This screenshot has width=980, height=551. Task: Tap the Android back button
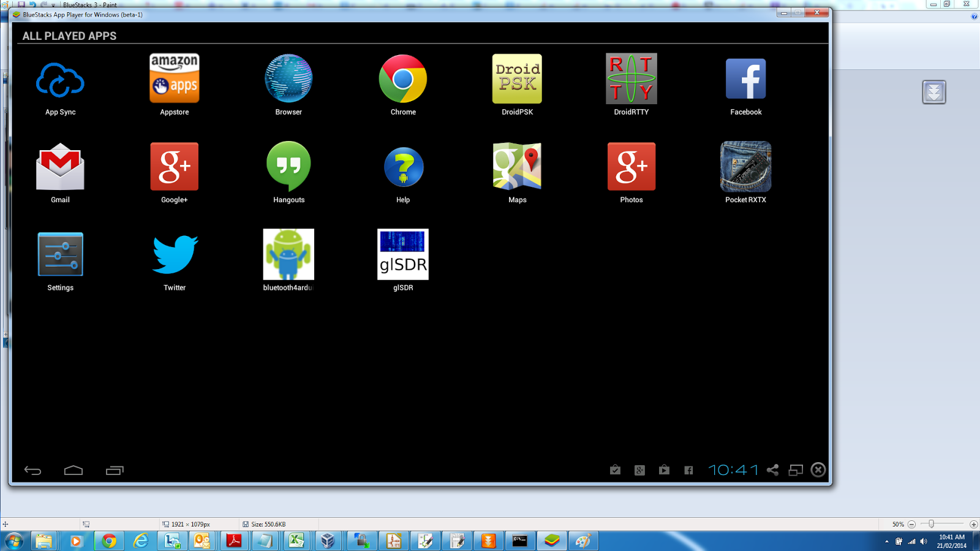click(32, 470)
